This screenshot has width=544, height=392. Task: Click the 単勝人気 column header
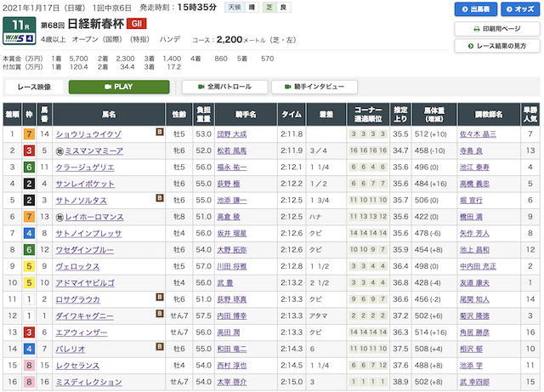tap(530, 114)
